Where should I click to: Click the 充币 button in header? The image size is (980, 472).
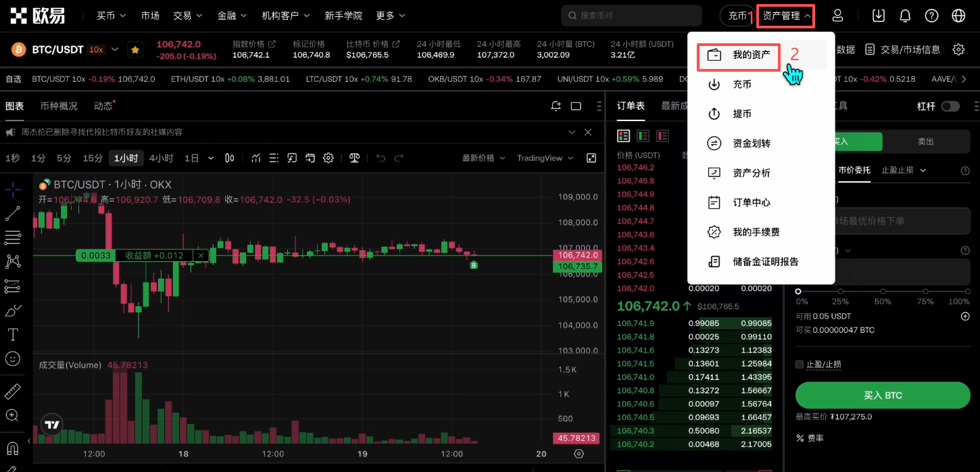click(x=737, y=16)
